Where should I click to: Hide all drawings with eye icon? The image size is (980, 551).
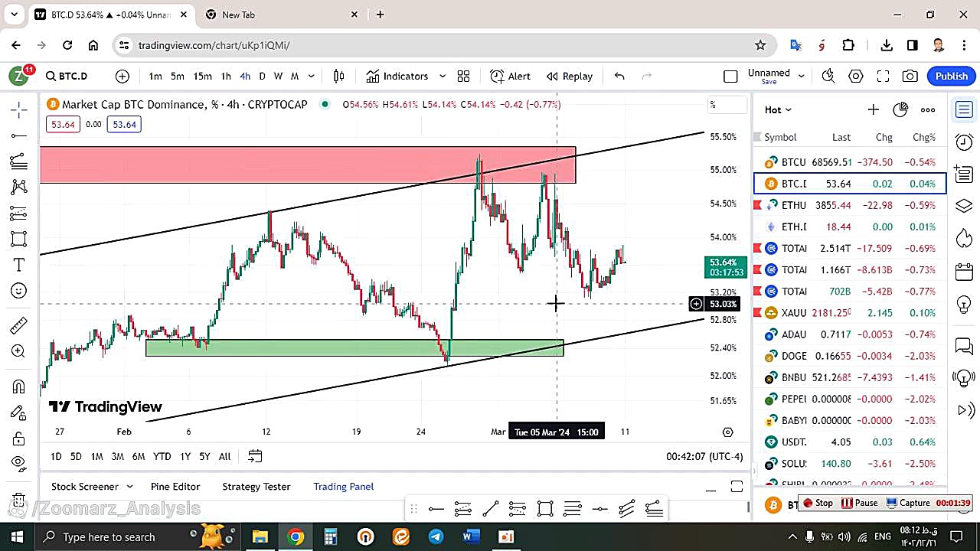click(19, 463)
